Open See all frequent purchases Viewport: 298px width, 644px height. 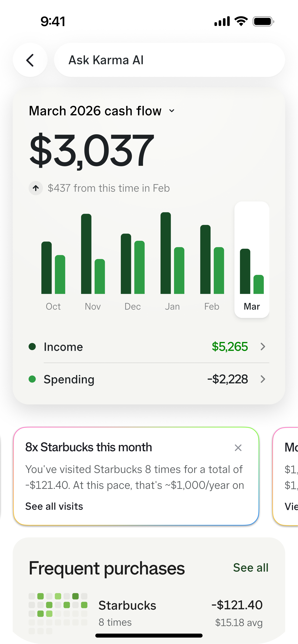tap(251, 568)
